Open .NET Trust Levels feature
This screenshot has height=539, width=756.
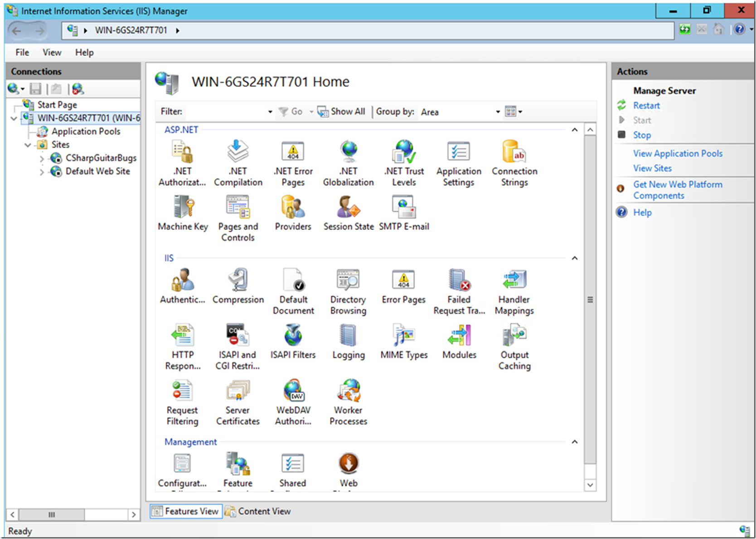[404, 163]
